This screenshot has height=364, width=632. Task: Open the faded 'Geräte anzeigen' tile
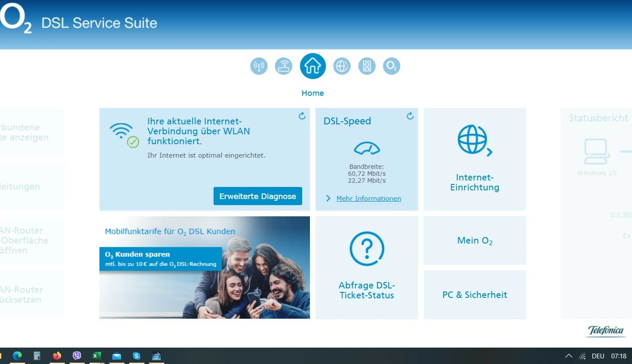[32, 132]
